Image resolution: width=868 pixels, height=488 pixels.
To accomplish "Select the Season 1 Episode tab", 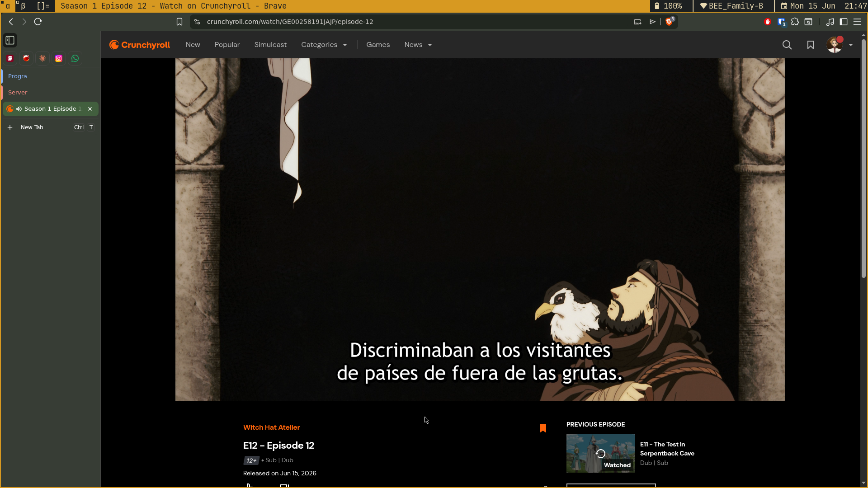I will click(x=51, y=109).
